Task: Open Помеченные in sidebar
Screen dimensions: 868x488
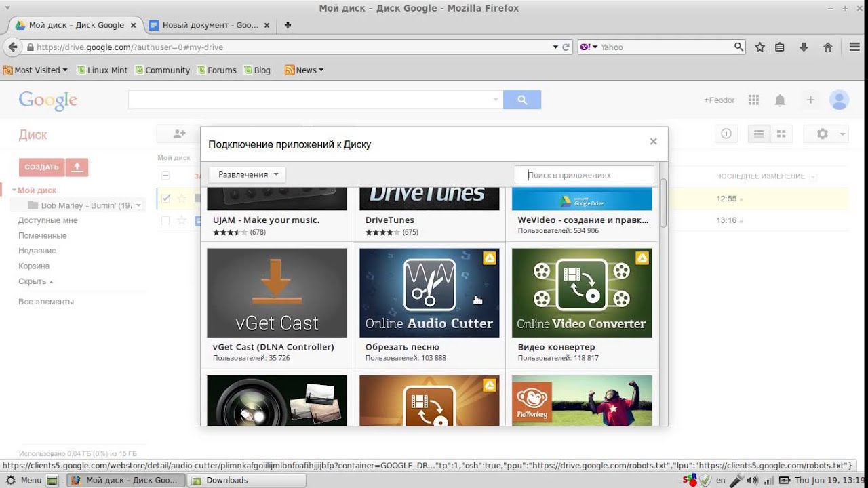Action: point(43,235)
